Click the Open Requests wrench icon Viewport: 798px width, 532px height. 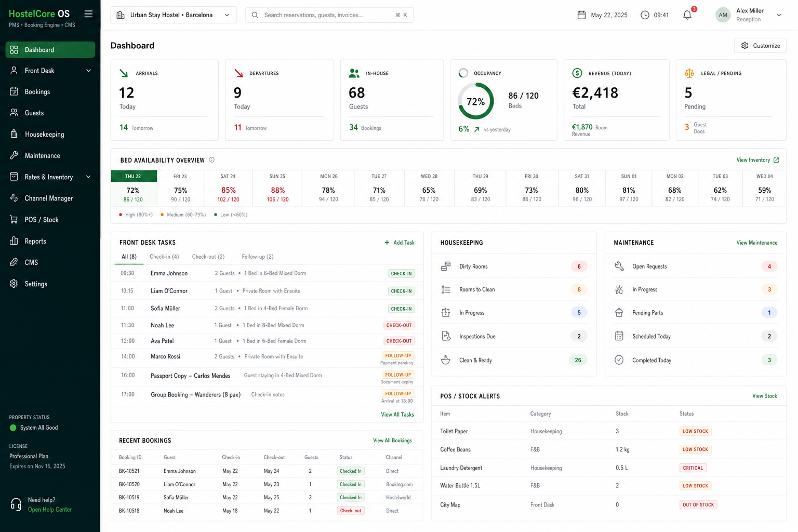(619, 267)
